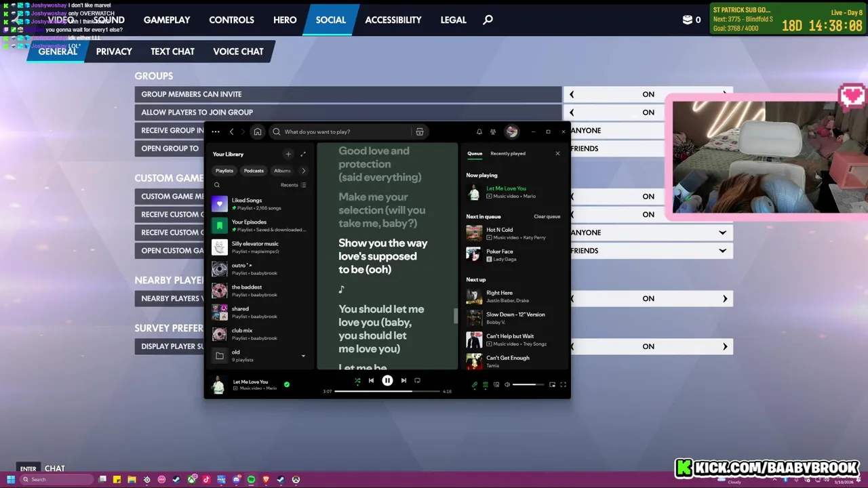
Task: Create a new playlist with the plus icon
Action: pyautogui.click(x=288, y=154)
